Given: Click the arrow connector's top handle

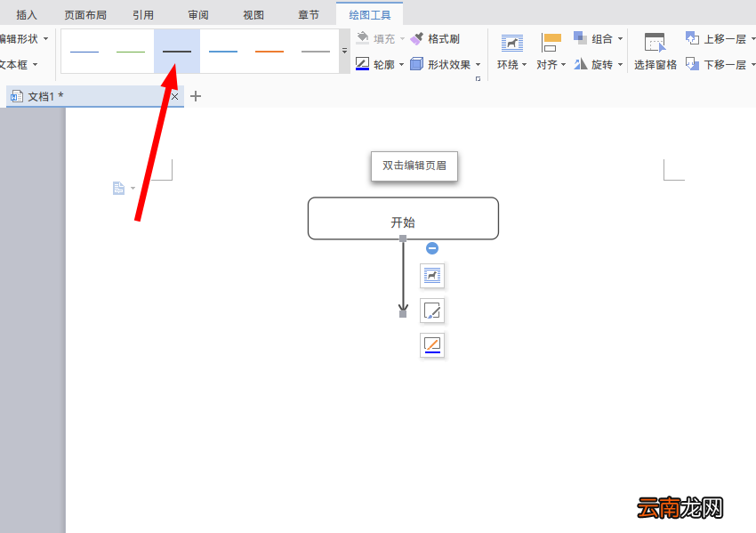Looking at the screenshot, I should point(403,238).
